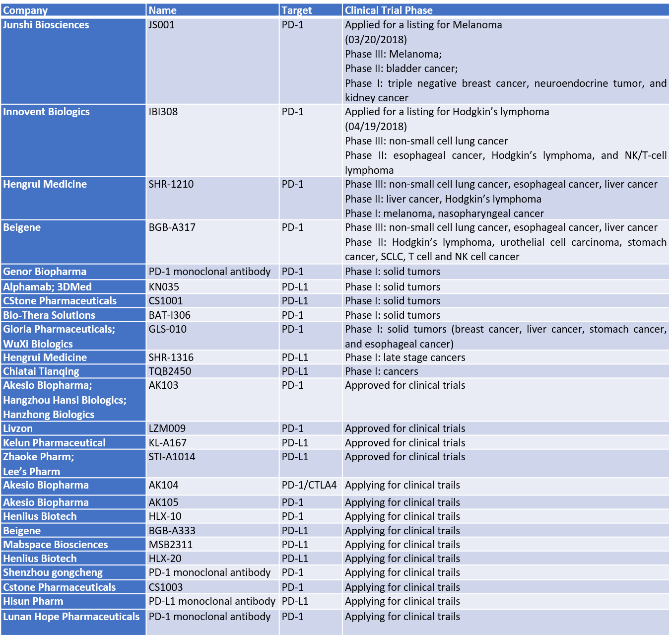Click the Company column header
This screenshot has width=672, height=637.
point(73,10)
